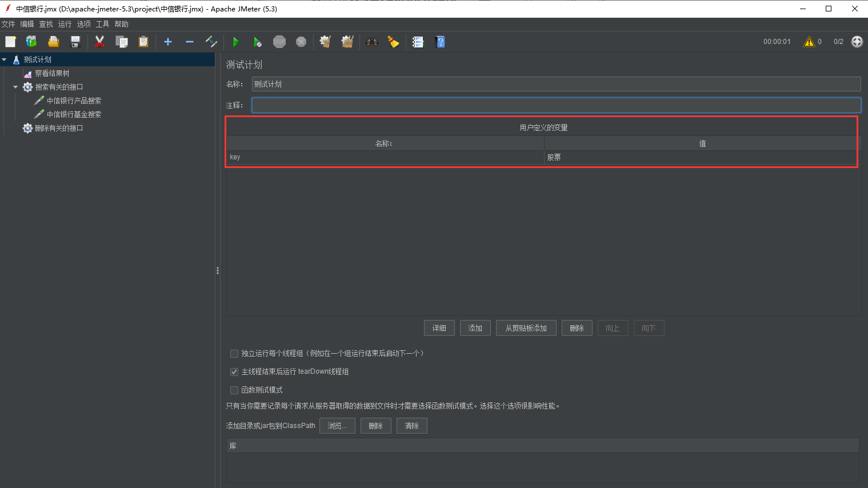Image resolution: width=868 pixels, height=488 pixels.
Task: Click the Paste clipboard icon
Action: 143,42
